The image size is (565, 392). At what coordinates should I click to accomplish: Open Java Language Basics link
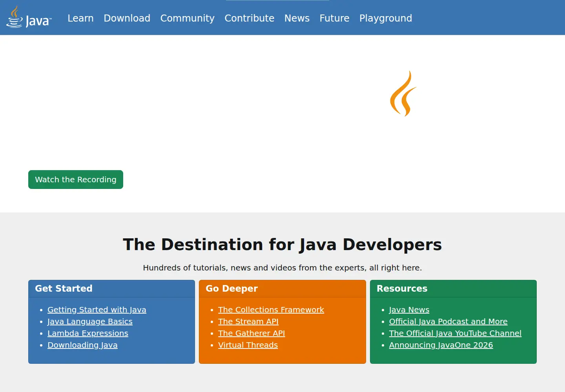pyautogui.click(x=90, y=321)
